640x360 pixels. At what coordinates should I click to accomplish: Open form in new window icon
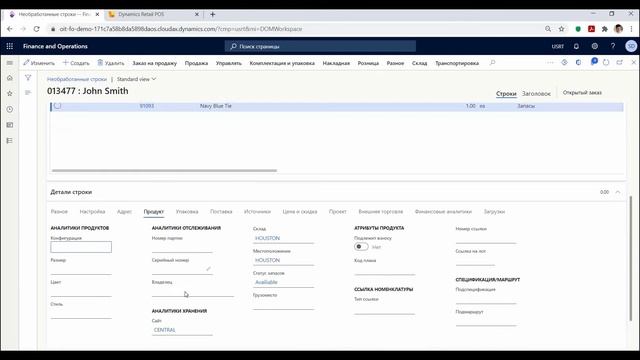[620, 62]
